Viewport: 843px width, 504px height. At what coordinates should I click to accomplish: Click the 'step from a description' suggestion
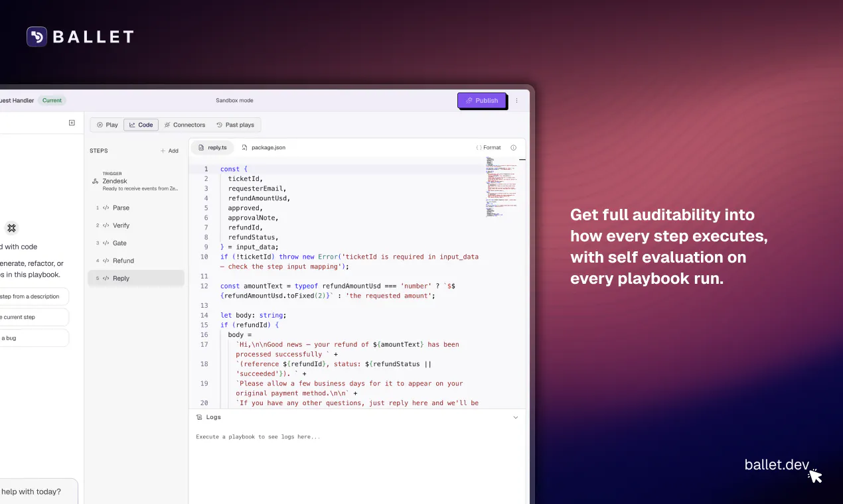33,296
